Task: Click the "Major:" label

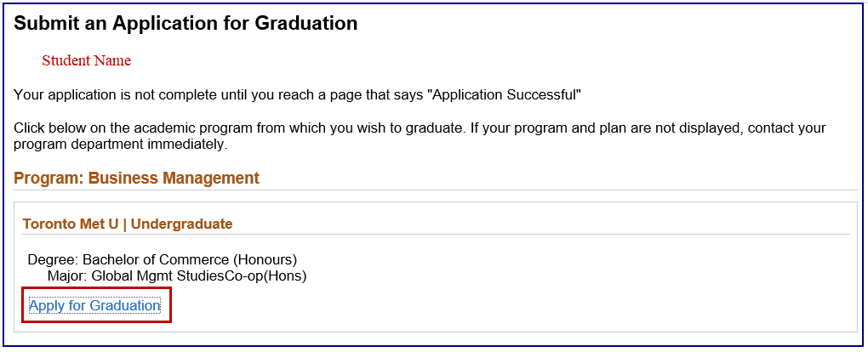Action: [67, 275]
